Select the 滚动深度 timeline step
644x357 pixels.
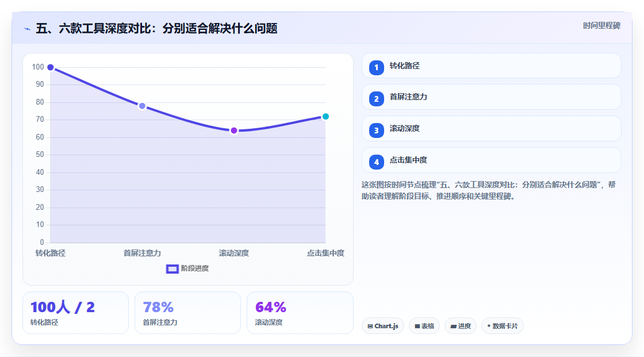(x=491, y=129)
